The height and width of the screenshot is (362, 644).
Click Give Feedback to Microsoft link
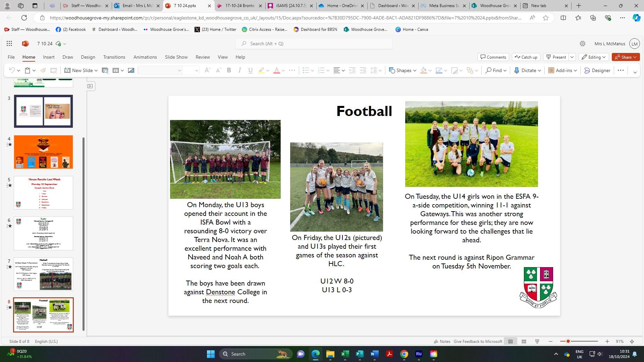(478, 341)
